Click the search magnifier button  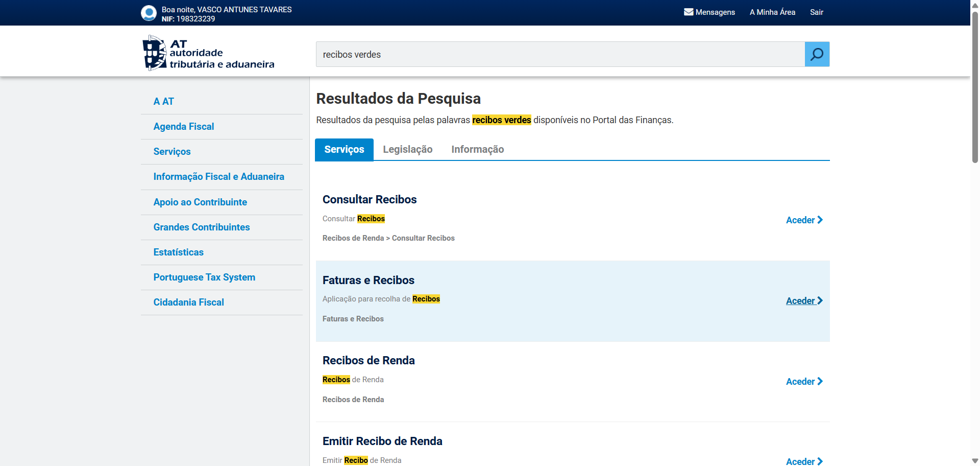pyautogui.click(x=817, y=54)
